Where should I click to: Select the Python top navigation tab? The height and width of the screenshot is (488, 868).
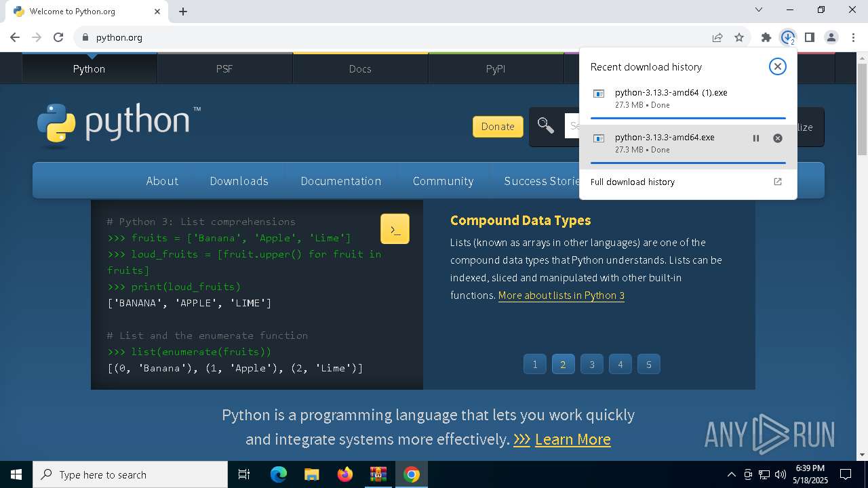pyautogui.click(x=89, y=68)
